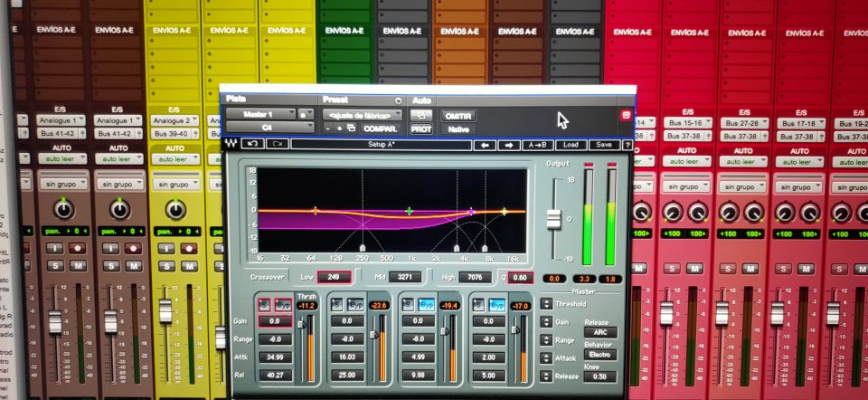Open the Master 1 track selector
The image size is (868, 400).
260,115
